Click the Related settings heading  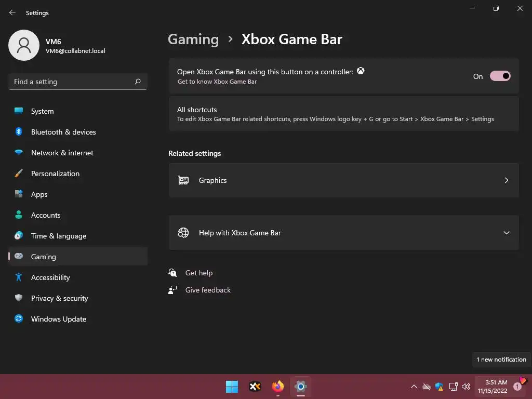point(194,153)
